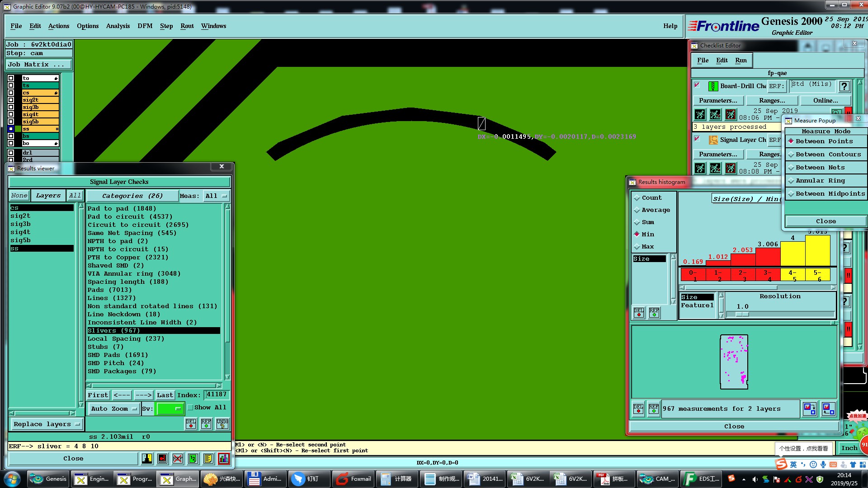Click the Job Matrix button

(x=38, y=64)
